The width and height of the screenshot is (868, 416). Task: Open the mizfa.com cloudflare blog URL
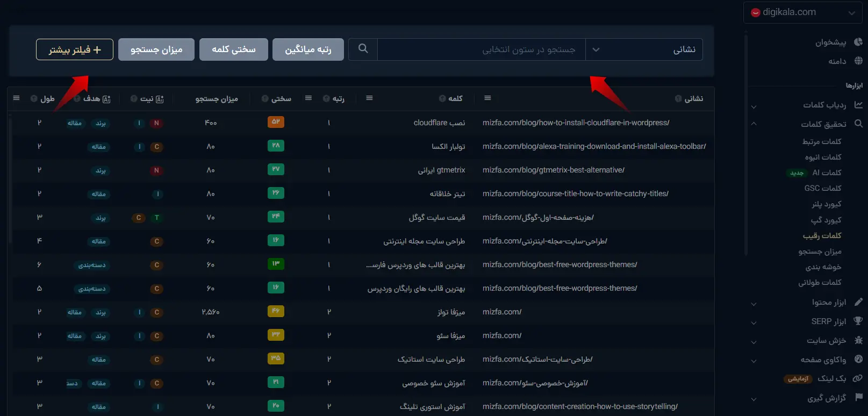tap(576, 123)
